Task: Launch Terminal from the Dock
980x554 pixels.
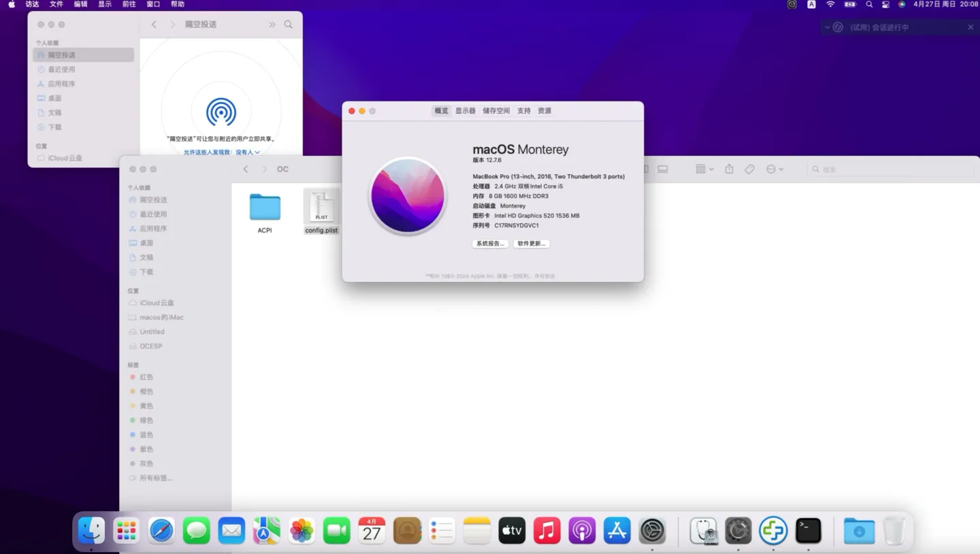Action: point(808,531)
